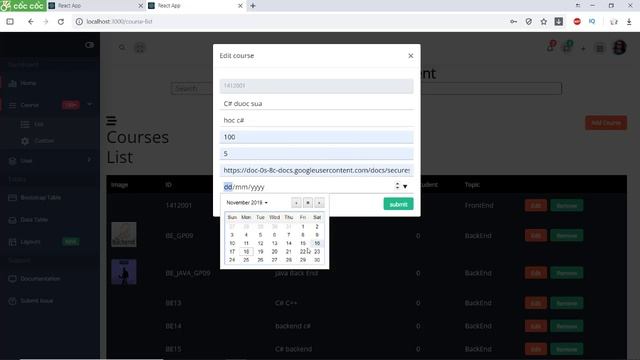
Task: Pick November 18 in the calendar
Action: click(246, 251)
